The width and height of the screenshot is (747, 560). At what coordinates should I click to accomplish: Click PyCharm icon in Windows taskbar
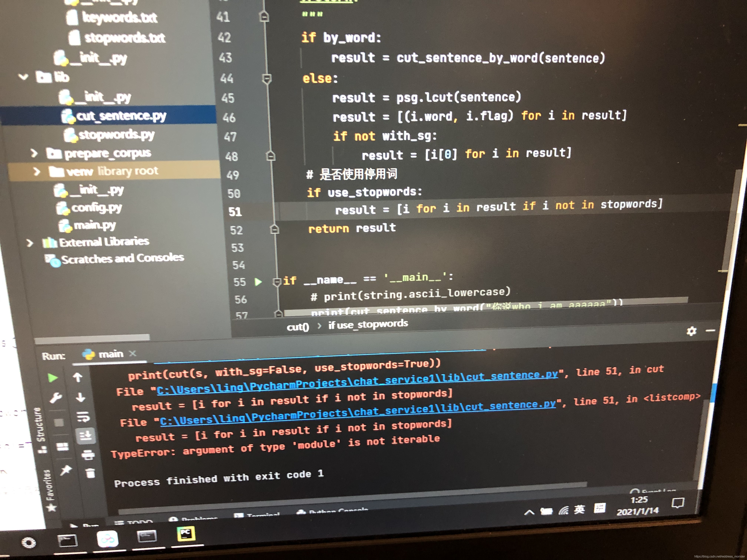click(x=186, y=534)
